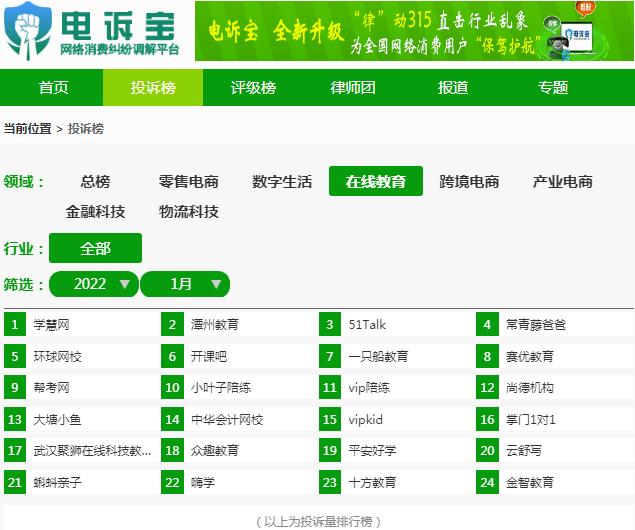Expand the 2022 year dropdown
The height and width of the screenshot is (530, 635).
pyautogui.click(x=93, y=284)
